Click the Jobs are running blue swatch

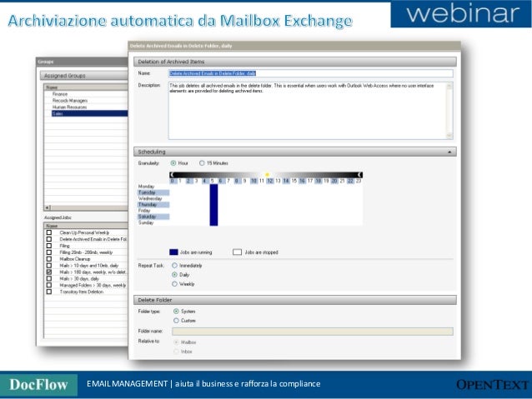(173, 252)
